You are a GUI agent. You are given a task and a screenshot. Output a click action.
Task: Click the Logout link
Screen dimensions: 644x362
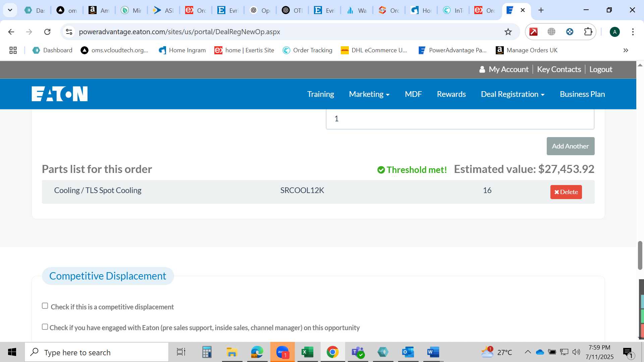[601, 69]
